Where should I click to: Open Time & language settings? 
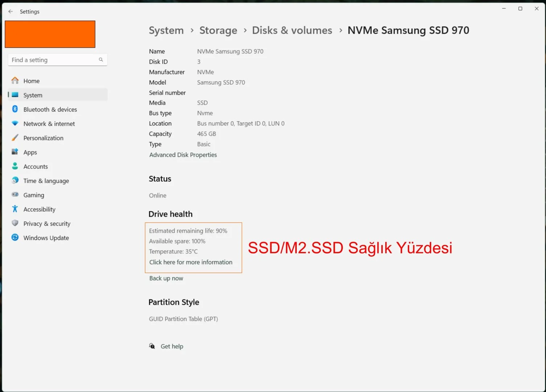coord(58,181)
